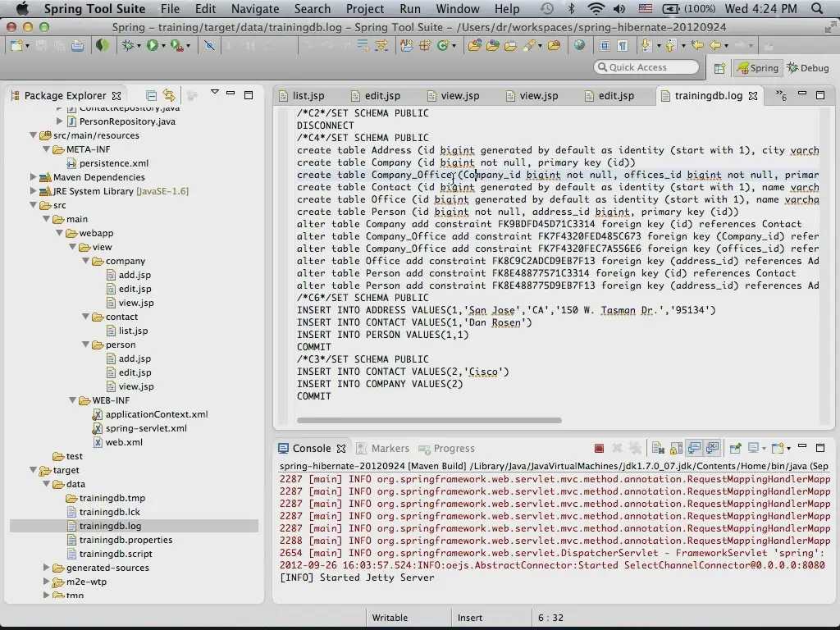Toggle Show Console When Standard Out Changes
Image resolution: width=840 pixels, height=630 pixels.
(x=695, y=449)
